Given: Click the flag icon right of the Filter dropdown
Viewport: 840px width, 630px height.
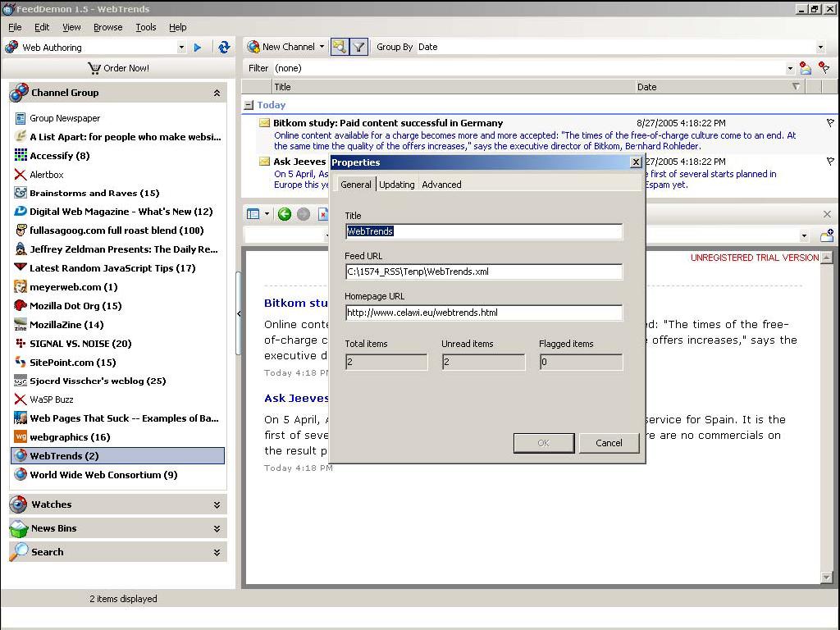Looking at the screenshot, I should point(824,68).
